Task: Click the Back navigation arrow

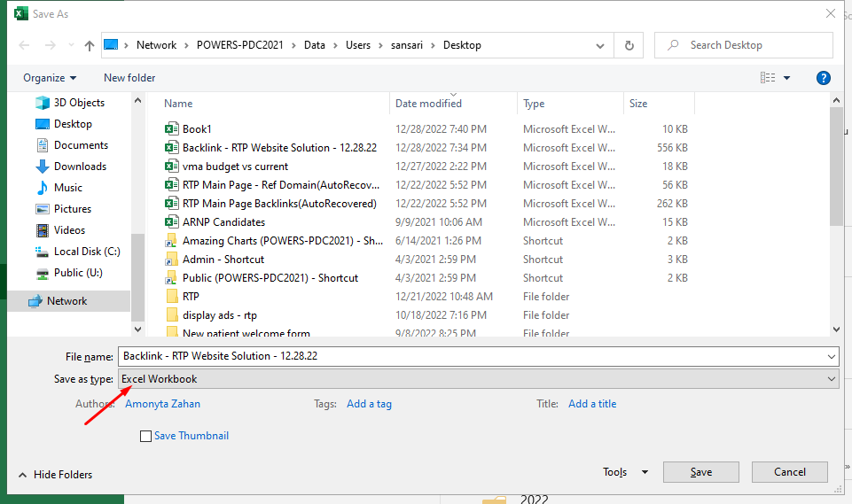Action: [24, 45]
